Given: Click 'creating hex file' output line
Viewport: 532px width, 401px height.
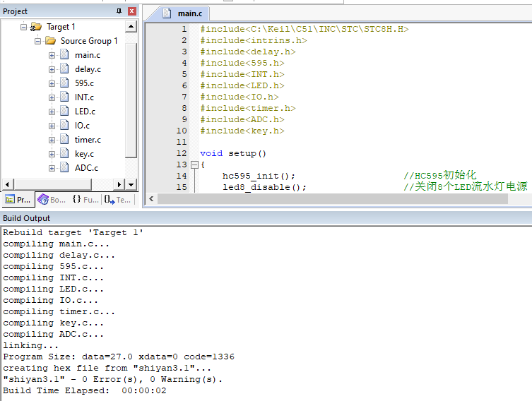Looking at the screenshot, I should coord(107,368).
